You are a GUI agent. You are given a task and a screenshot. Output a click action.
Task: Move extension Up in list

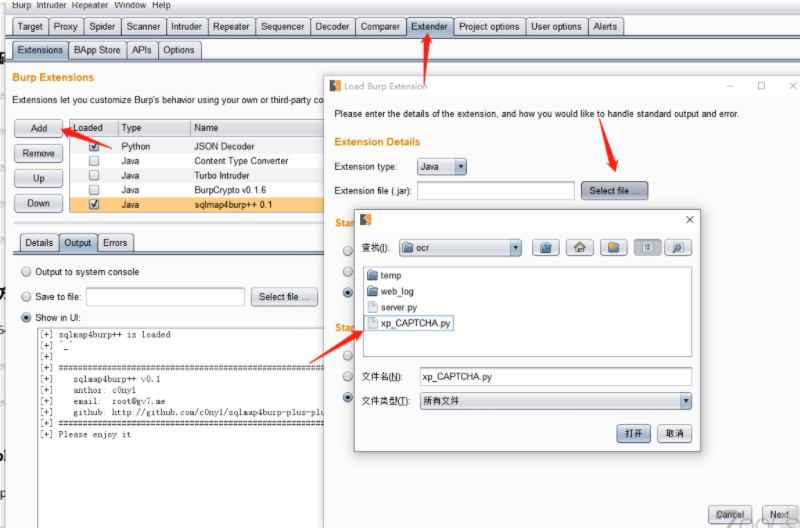click(39, 178)
